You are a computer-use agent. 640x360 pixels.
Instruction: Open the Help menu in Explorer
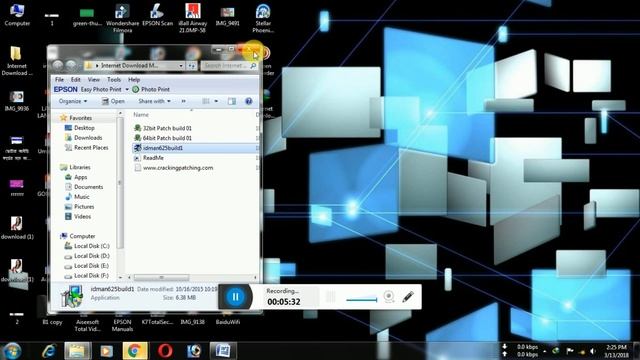134,79
